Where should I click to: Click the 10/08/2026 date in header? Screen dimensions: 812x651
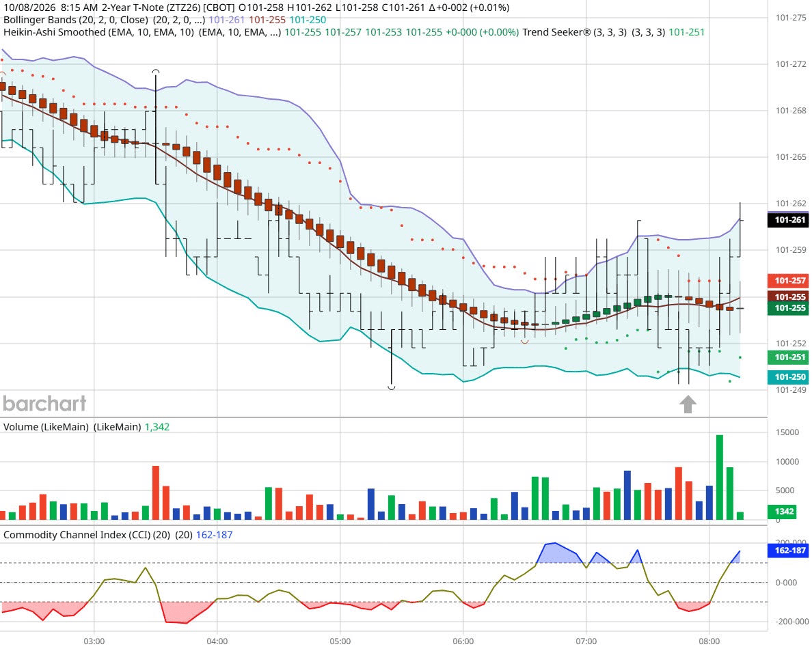(x=29, y=8)
